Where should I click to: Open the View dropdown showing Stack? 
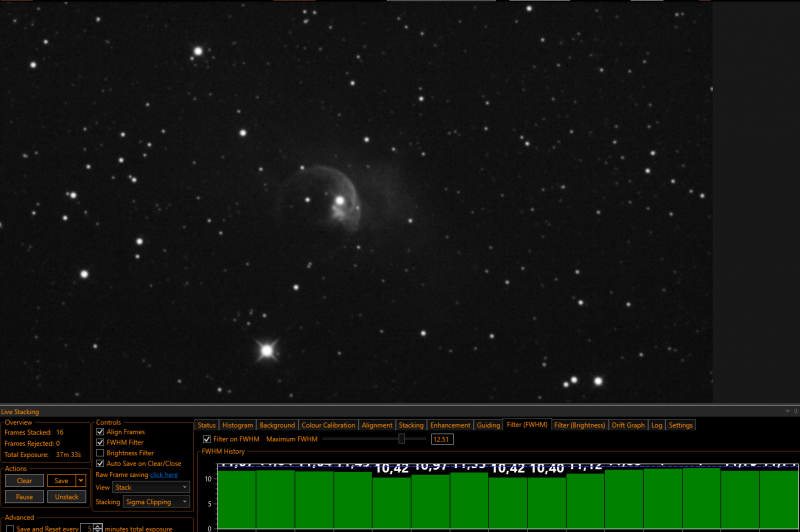151,488
